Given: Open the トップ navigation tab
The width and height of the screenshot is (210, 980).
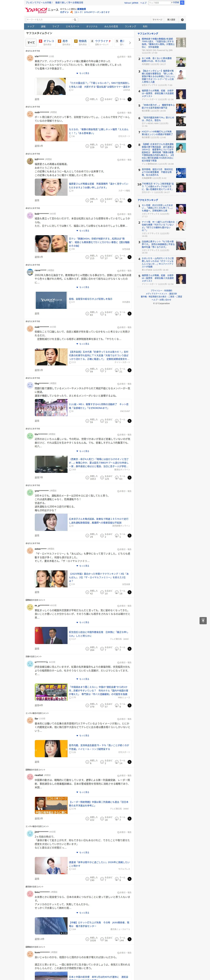Looking at the screenshot, I should coord(31,27).
